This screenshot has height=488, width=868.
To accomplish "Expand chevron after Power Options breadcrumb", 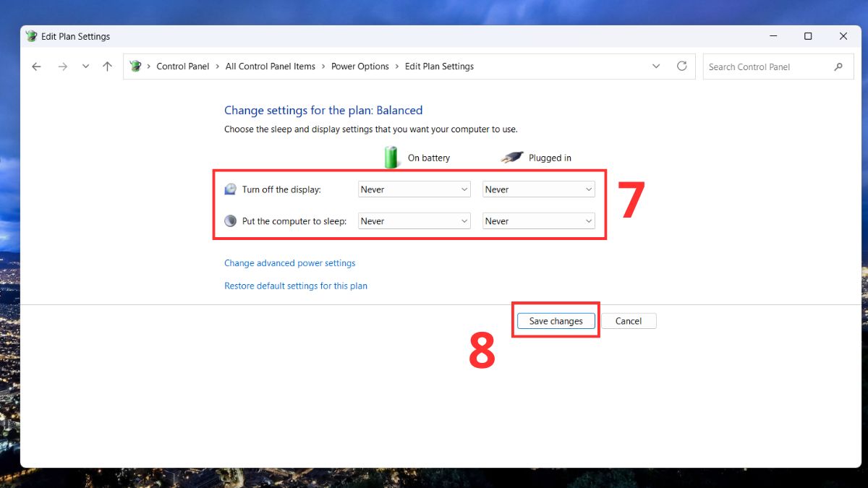I will (x=397, y=67).
